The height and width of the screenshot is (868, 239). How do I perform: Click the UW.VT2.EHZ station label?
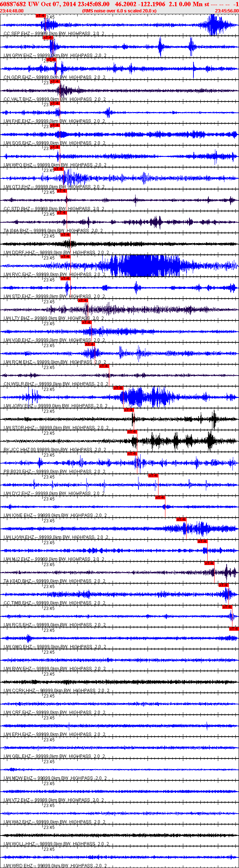[54, 800]
